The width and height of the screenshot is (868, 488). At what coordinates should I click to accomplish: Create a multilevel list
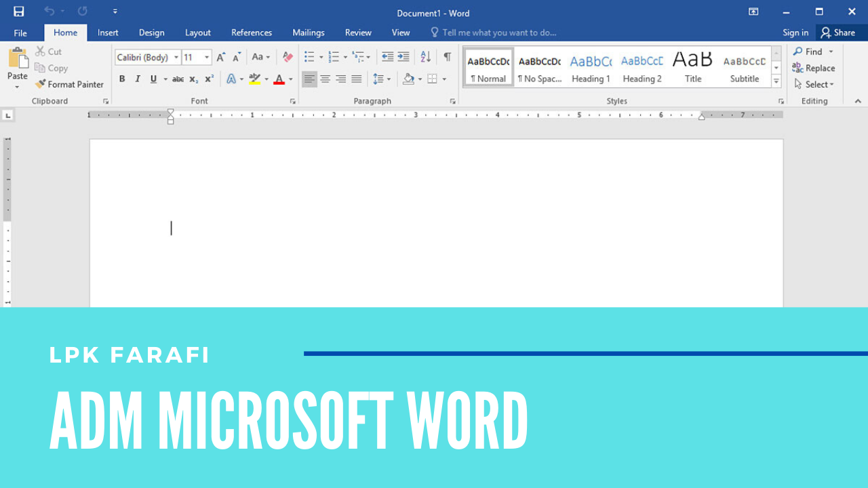pyautogui.click(x=358, y=58)
